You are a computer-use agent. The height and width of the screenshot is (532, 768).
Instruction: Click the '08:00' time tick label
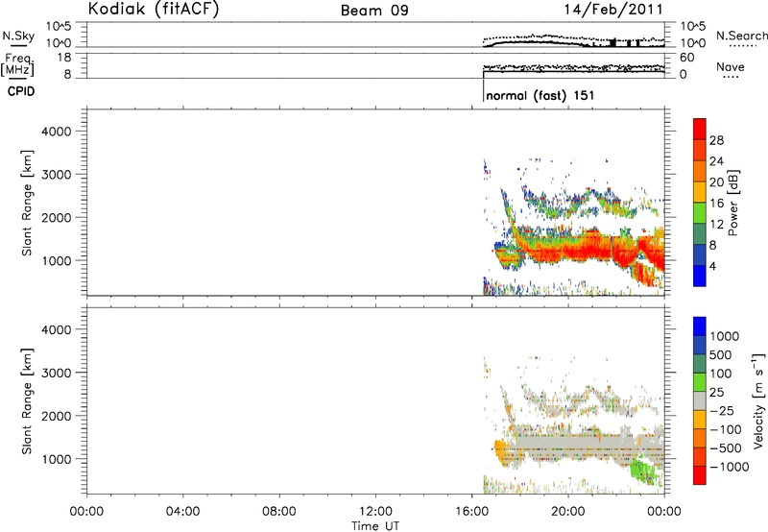pyautogui.click(x=278, y=512)
